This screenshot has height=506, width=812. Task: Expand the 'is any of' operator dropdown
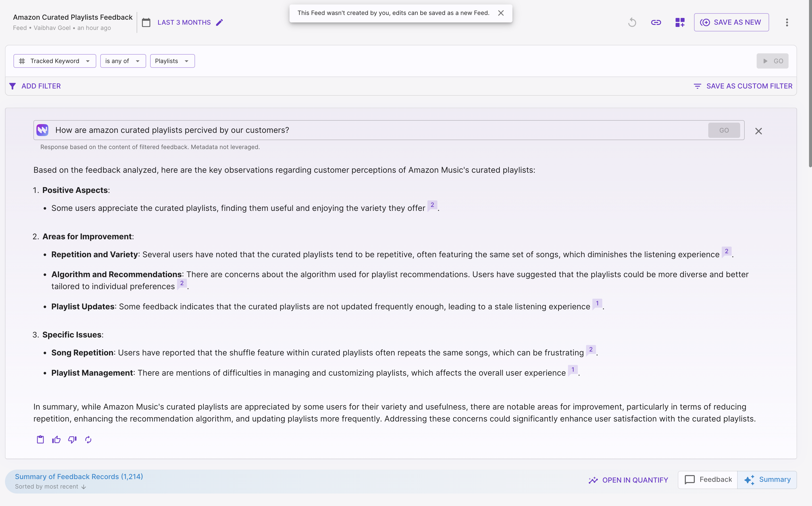pyautogui.click(x=123, y=61)
